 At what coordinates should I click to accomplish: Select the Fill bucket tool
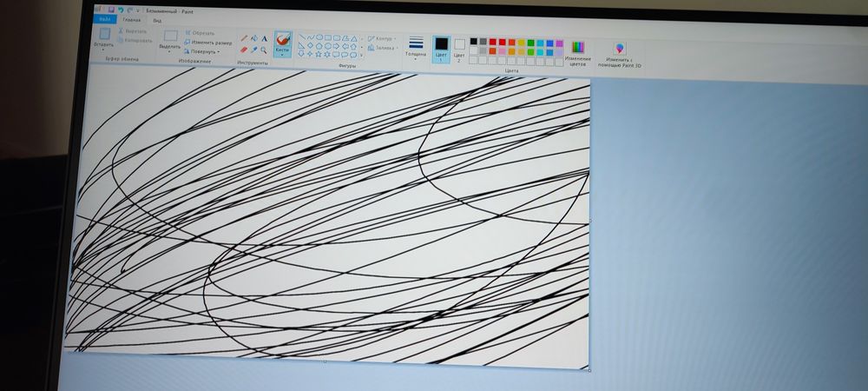[254, 38]
